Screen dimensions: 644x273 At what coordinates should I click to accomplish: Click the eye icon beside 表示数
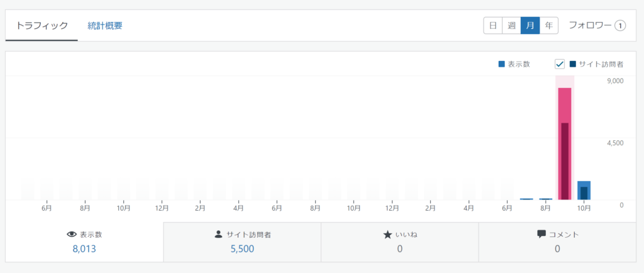click(x=72, y=234)
